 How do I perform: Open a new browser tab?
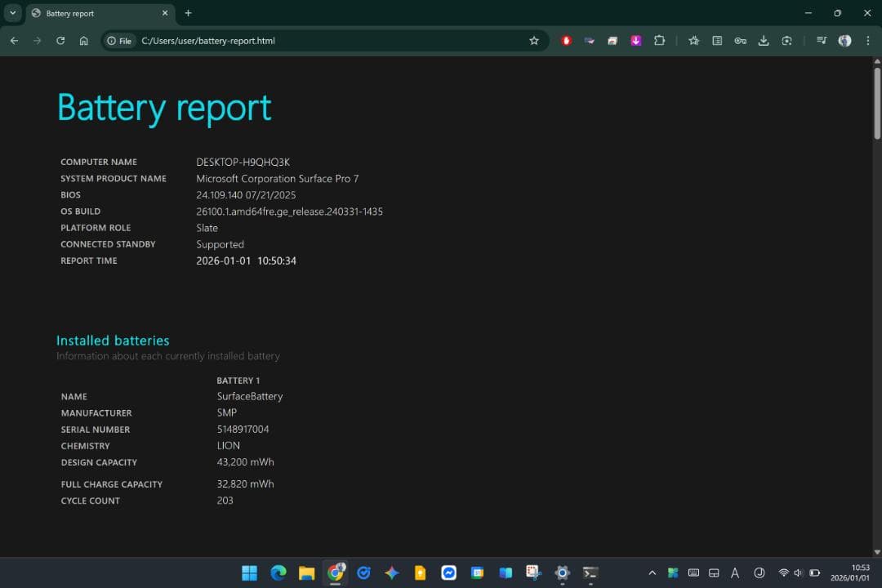point(188,13)
